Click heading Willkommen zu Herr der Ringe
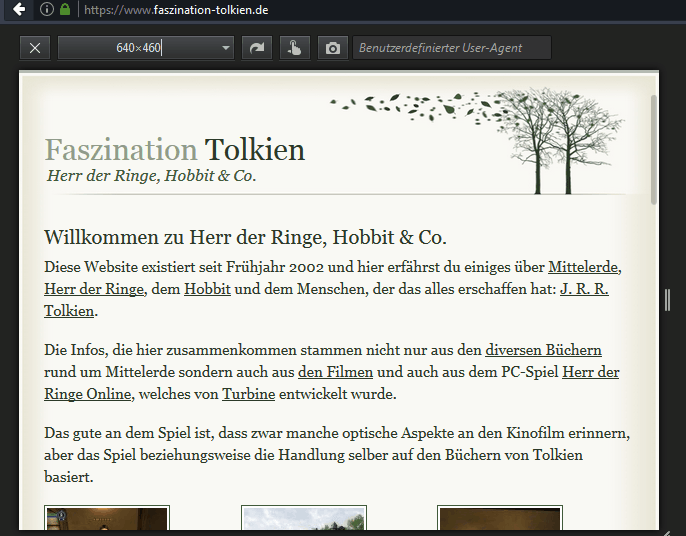This screenshot has height=536, width=686. (x=245, y=238)
